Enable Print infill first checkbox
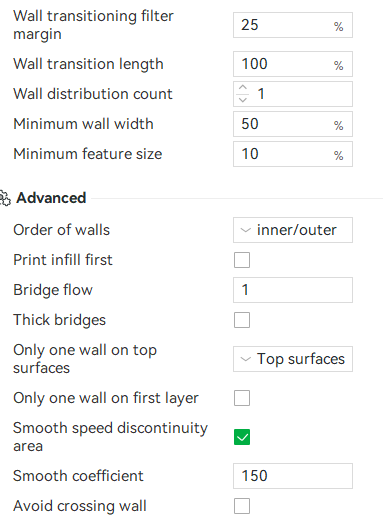The width and height of the screenshot is (383, 524). (x=242, y=260)
